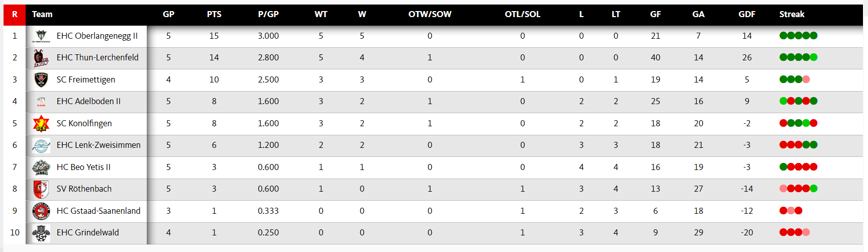Click first streak dot for EHC Oberlangenegg II
The width and height of the screenshot is (868, 252).
[x=783, y=36]
